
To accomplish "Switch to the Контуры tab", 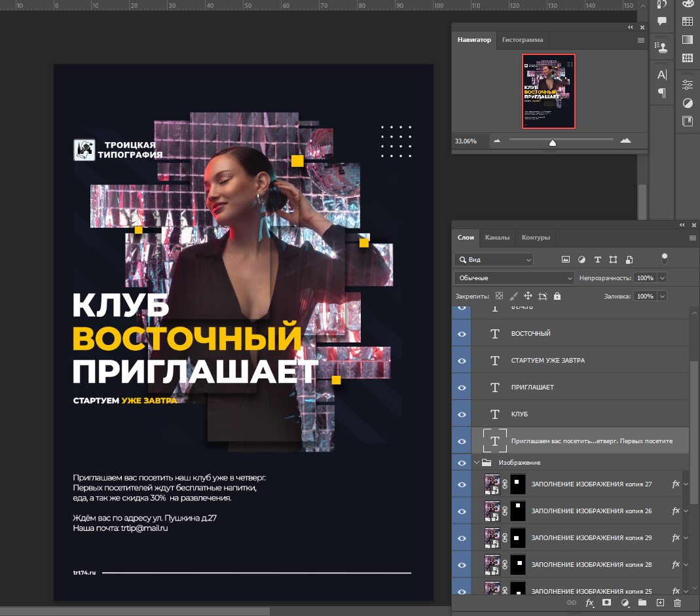I will (x=536, y=238).
